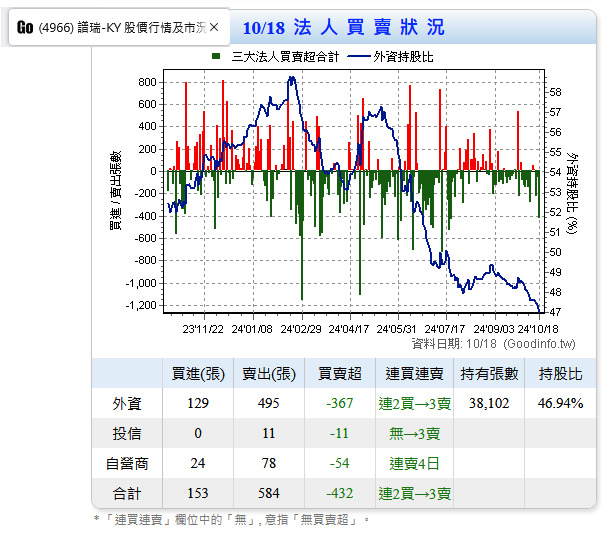This screenshot has width=616, height=536.
Task: Click 投信 sell value 11
Action: [x=269, y=433]
